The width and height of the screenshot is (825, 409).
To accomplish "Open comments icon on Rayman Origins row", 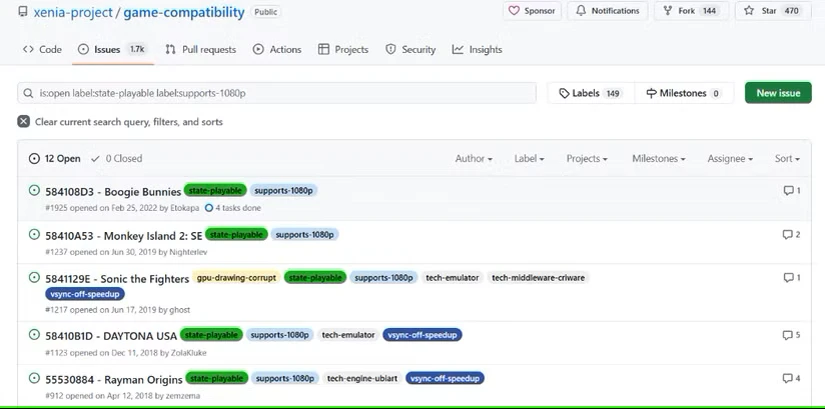I will coord(787,378).
